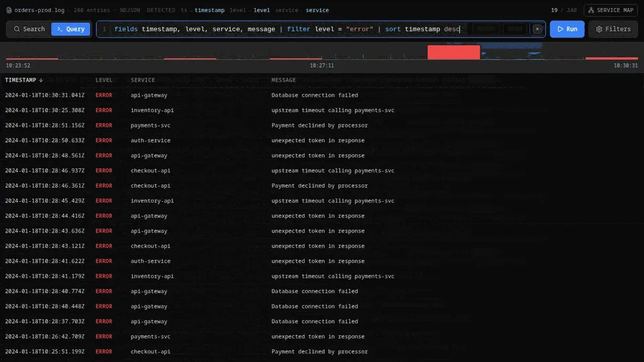The height and width of the screenshot is (362, 644).
Task: Run the current query
Action: tap(567, 29)
